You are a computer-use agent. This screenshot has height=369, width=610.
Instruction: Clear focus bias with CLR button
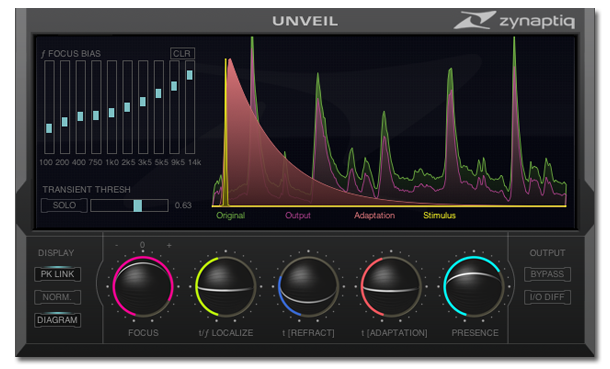tap(182, 53)
